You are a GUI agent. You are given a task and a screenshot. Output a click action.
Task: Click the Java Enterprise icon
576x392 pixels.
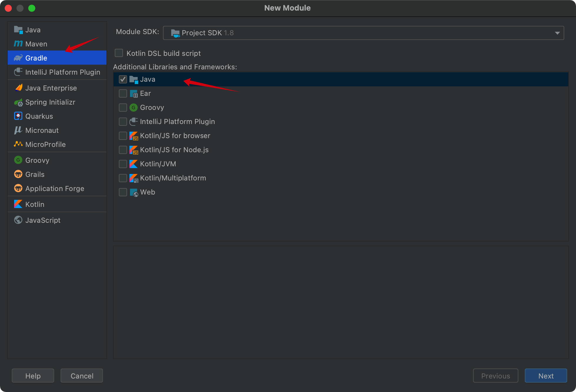click(x=18, y=88)
